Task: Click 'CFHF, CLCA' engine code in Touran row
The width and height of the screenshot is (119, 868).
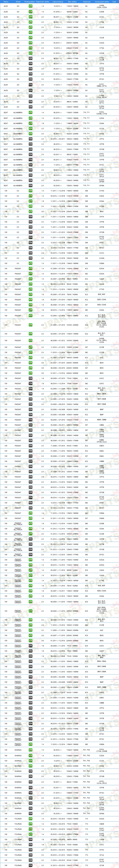Action: [101, 860]
